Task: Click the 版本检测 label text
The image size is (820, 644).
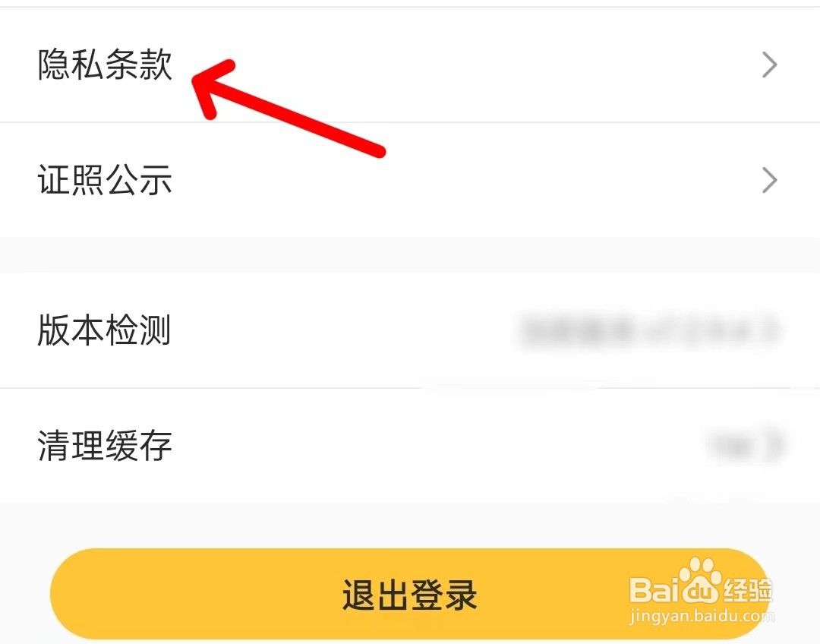Action: (105, 330)
